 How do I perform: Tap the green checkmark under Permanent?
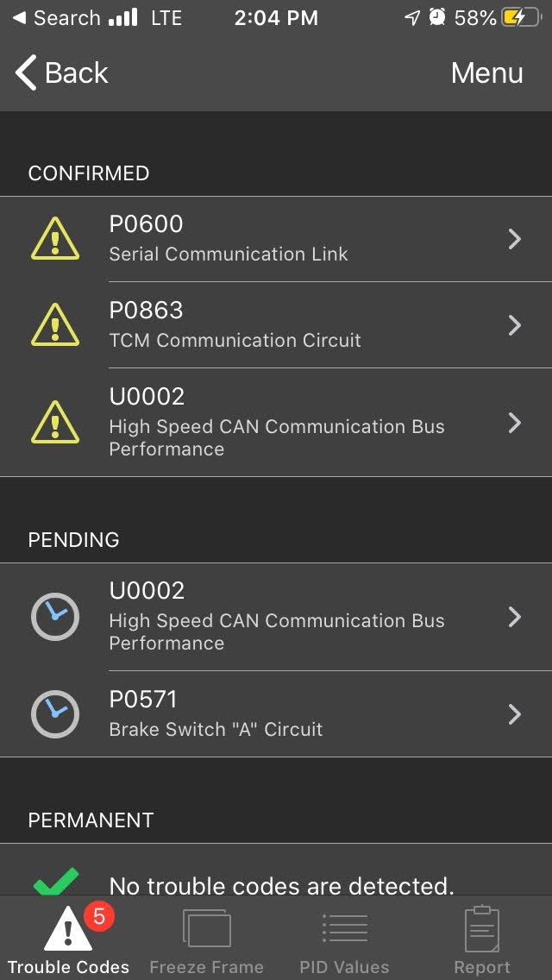56,882
